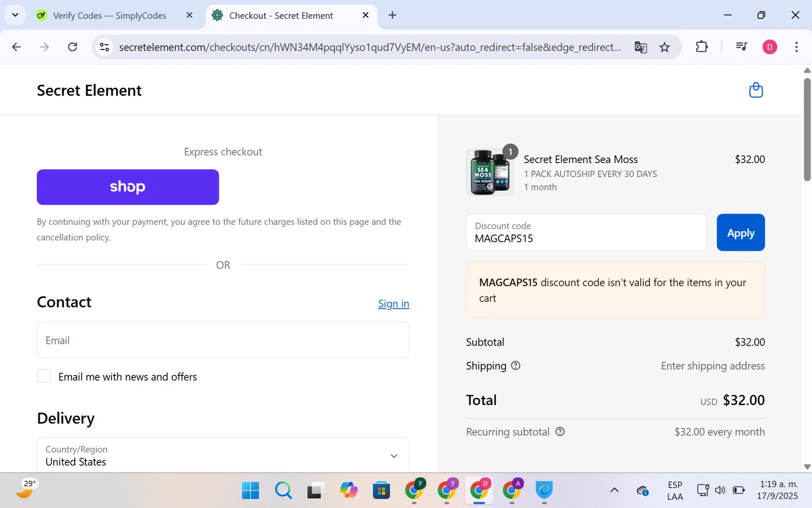Open the Extensions puzzle icon
This screenshot has width=812, height=508.
point(702,47)
